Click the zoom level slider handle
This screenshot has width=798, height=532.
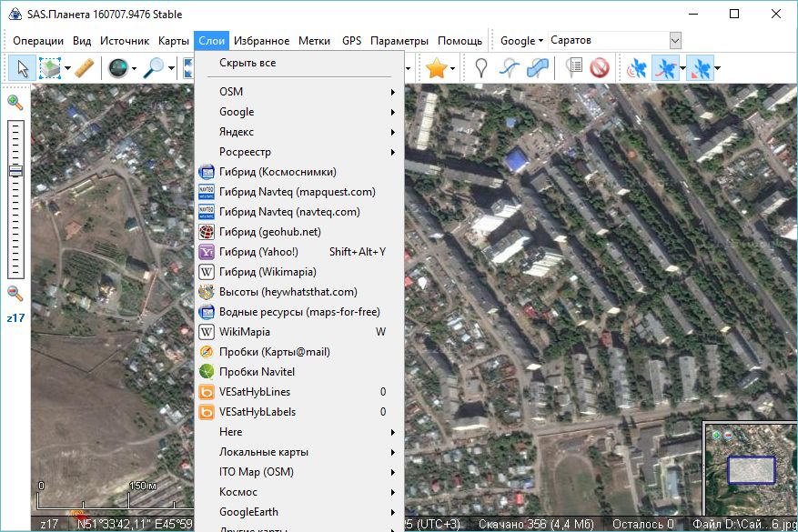(x=15, y=171)
